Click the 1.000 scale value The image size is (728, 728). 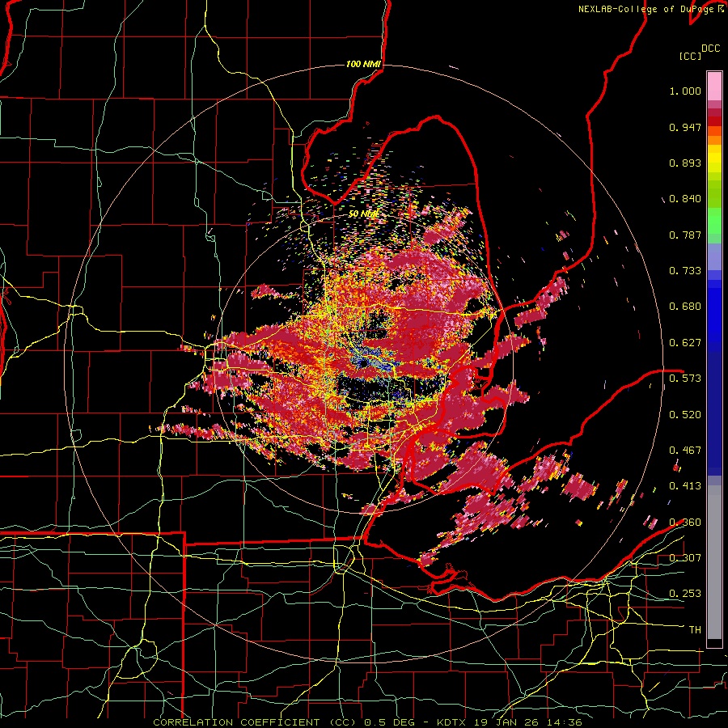coord(685,91)
